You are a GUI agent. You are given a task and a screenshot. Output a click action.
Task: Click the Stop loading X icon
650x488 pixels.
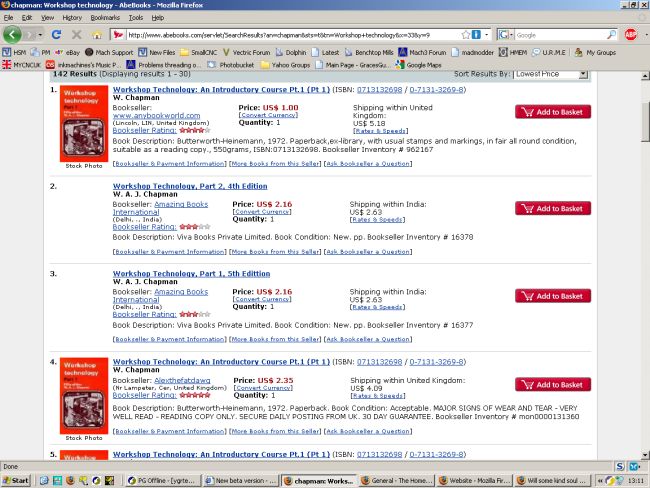(x=77, y=34)
